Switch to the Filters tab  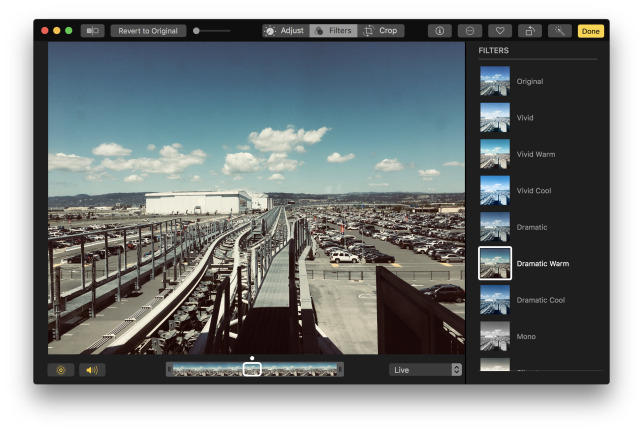(x=333, y=31)
